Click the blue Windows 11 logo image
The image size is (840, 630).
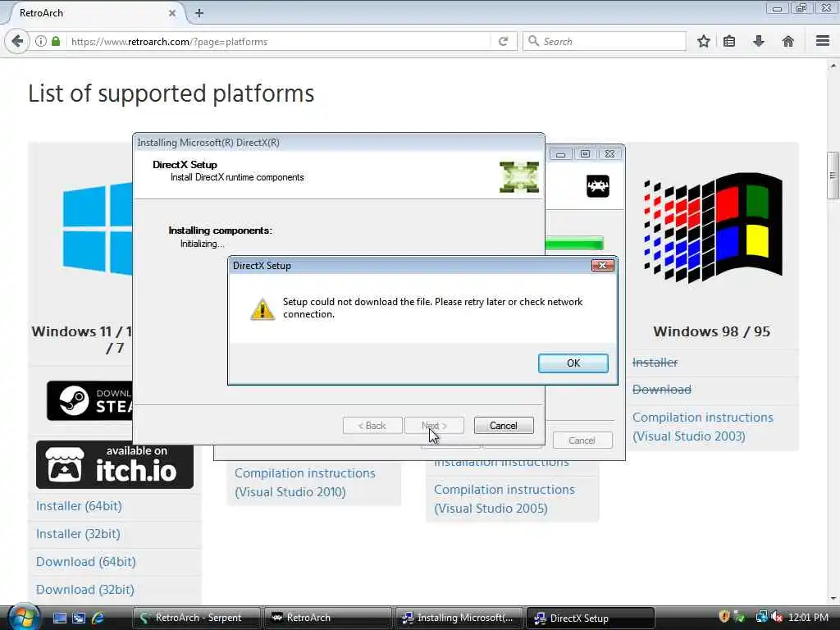coord(98,229)
